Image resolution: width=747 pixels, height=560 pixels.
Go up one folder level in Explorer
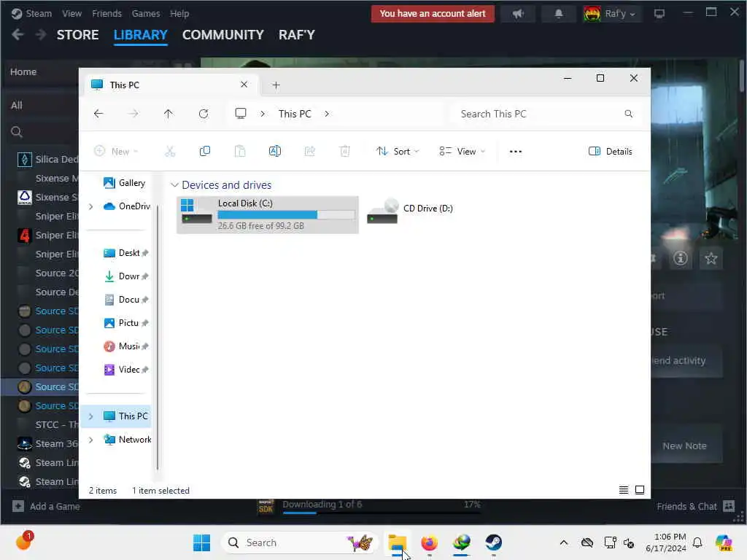point(169,114)
